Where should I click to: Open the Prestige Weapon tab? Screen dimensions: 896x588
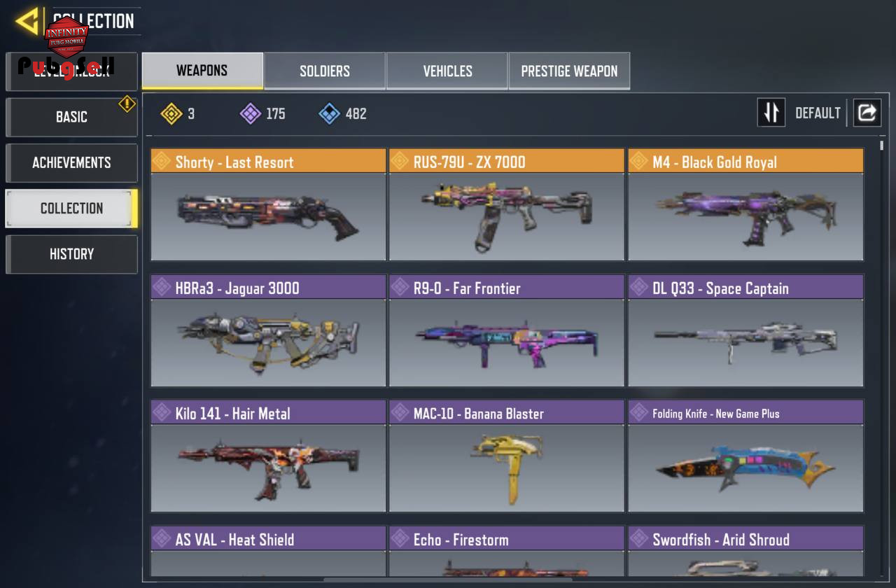[569, 71]
